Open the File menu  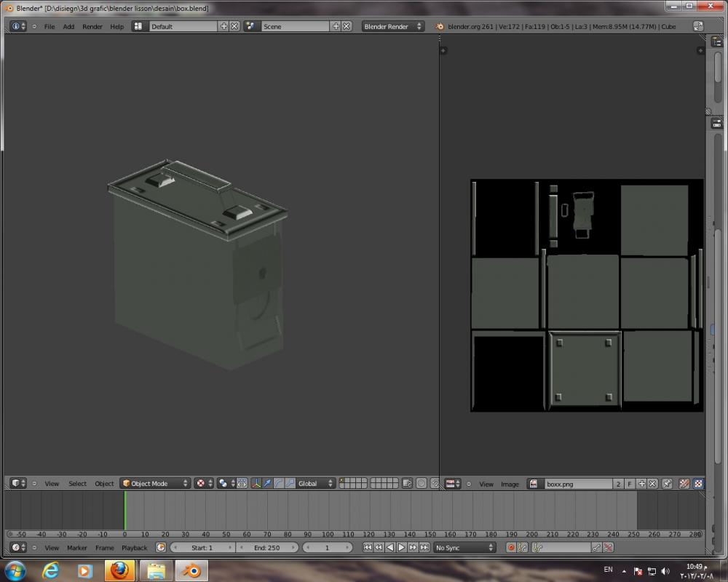pos(50,26)
